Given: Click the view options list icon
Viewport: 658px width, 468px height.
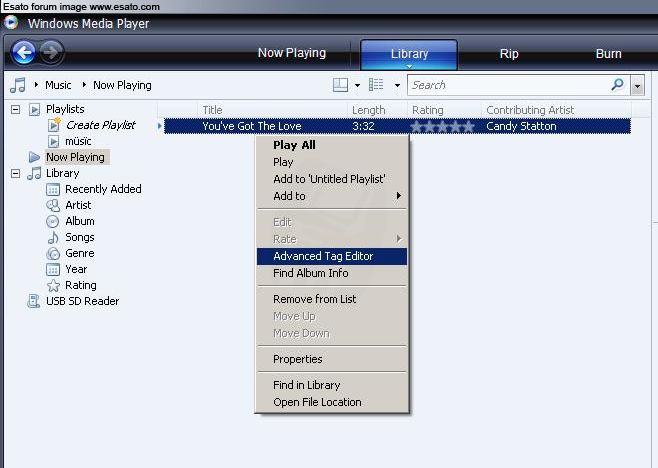Looking at the screenshot, I should (376, 85).
